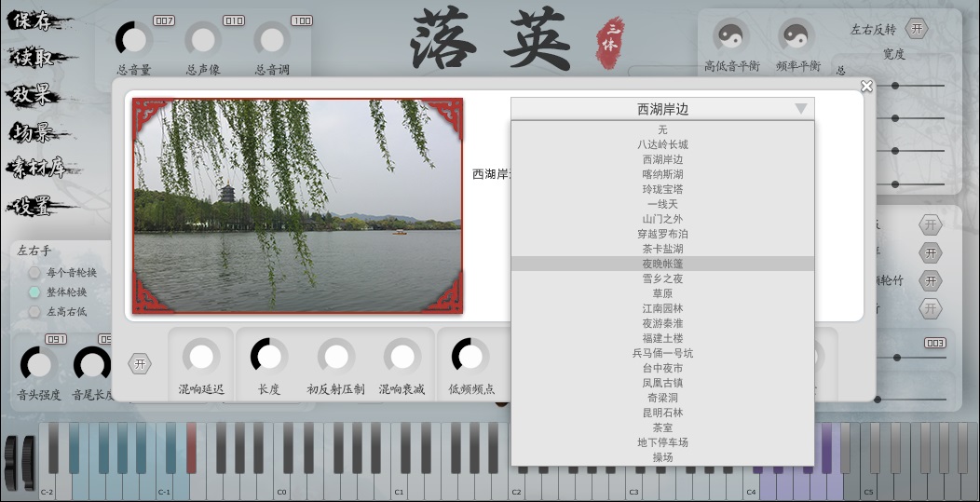Select 穿越罗布泊 scene entry
Viewport: 980px width, 502px height.
(662, 234)
